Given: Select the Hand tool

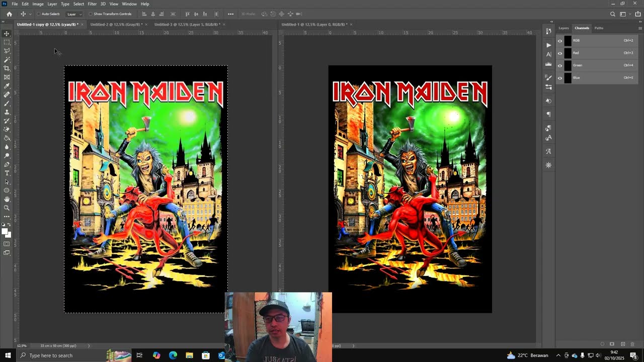Looking at the screenshot, I should pyautogui.click(x=7, y=199).
